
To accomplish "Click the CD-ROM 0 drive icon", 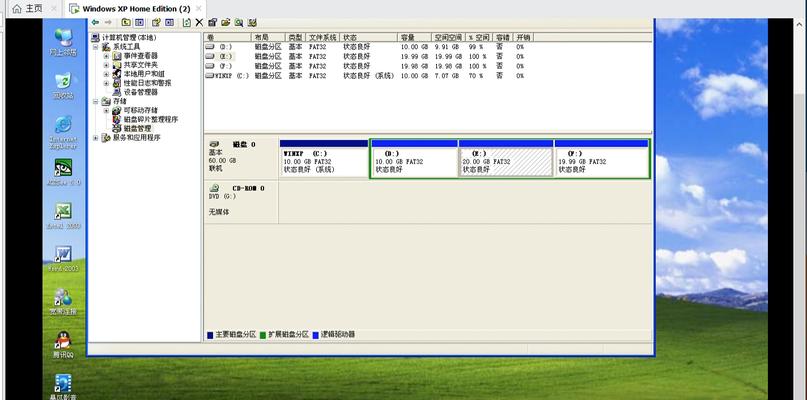I will [x=214, y=188].
